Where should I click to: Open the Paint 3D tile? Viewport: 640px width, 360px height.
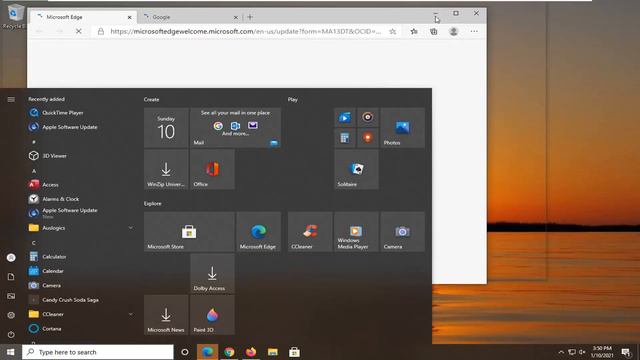point(212,315)
